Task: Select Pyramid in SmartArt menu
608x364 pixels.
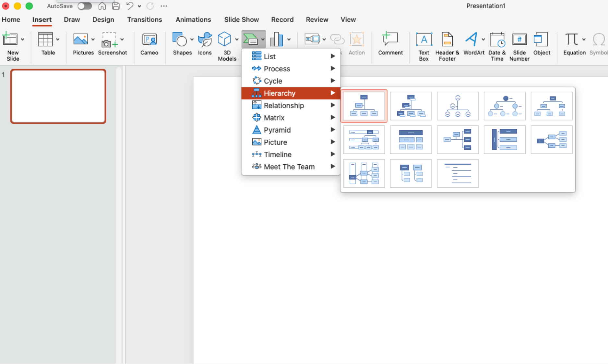Action: coord(291,130)
